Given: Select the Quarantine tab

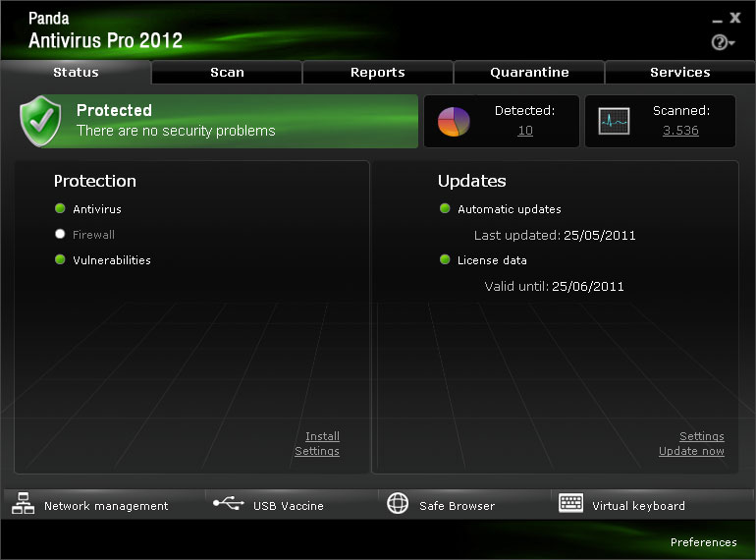Looking at the screenshot, I should click(529, 73).
